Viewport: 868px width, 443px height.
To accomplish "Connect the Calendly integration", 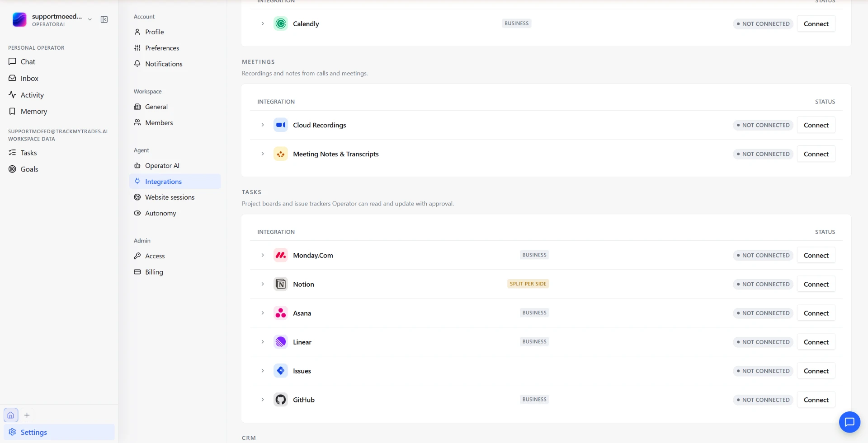I will coord(816,23).
